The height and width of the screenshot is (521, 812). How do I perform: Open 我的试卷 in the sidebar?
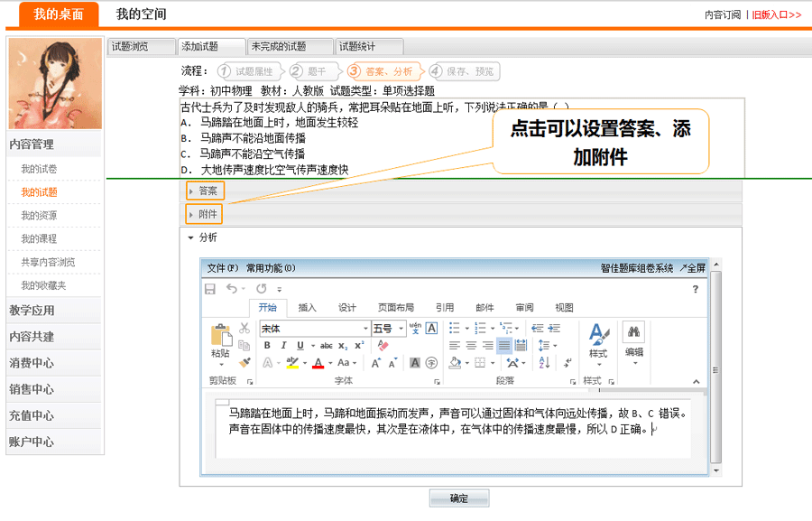tap(39, 169)
